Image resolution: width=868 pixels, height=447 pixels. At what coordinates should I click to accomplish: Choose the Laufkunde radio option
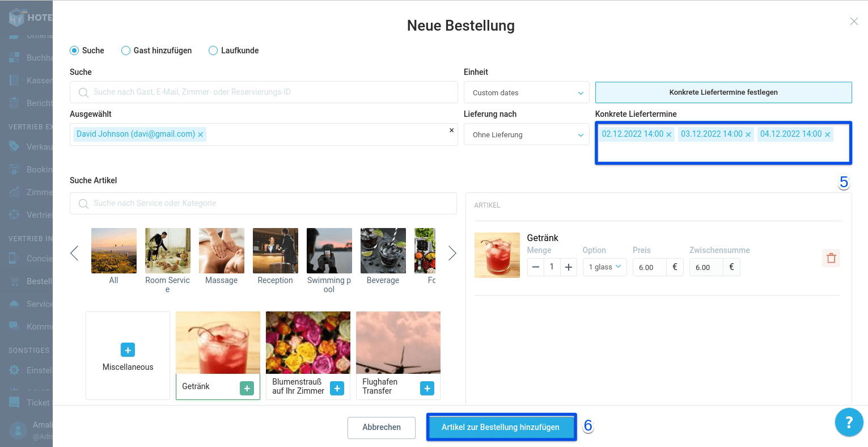(213, 50)
